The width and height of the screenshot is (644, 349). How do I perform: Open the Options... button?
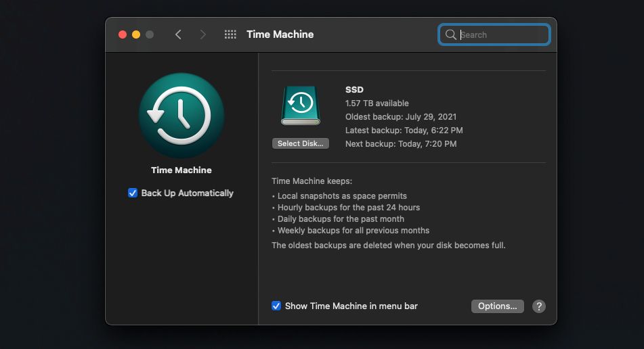(497, 306)
